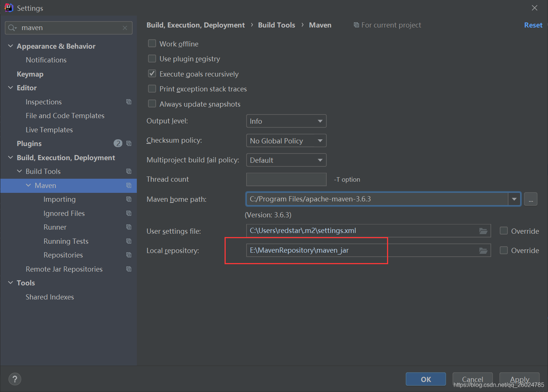
Task: Click the Apply button
Action: click(519, 379)
